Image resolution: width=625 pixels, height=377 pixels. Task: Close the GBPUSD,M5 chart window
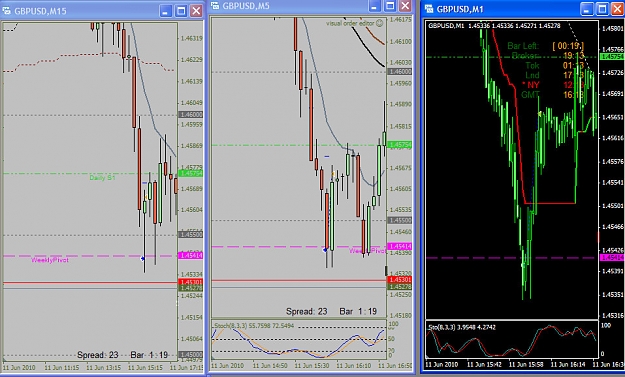(x=405, y=6)
